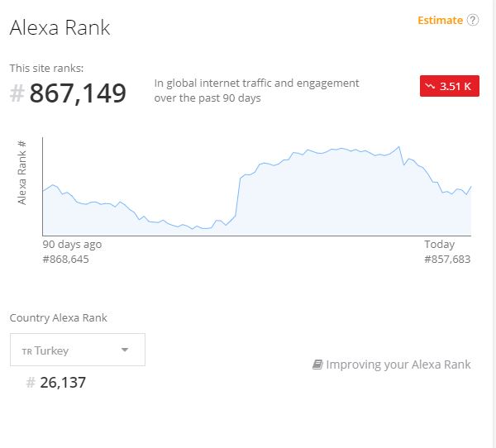This screenshot has width=496, height=448.
Task: Open the Turkey country selector
Action: click(77, 350)
